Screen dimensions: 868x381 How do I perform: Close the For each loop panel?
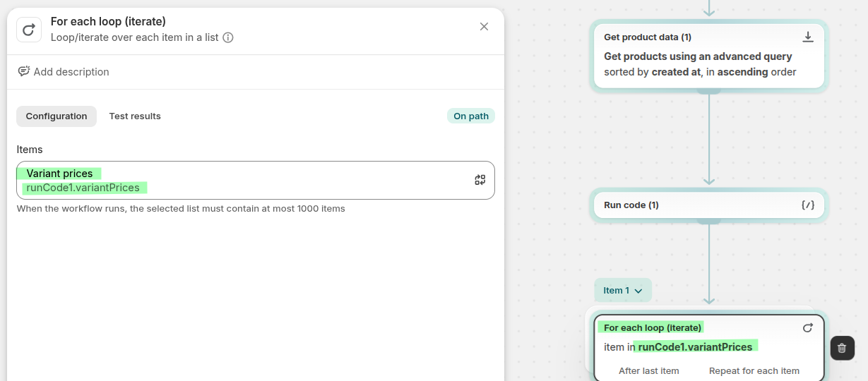tap(484, 27)
